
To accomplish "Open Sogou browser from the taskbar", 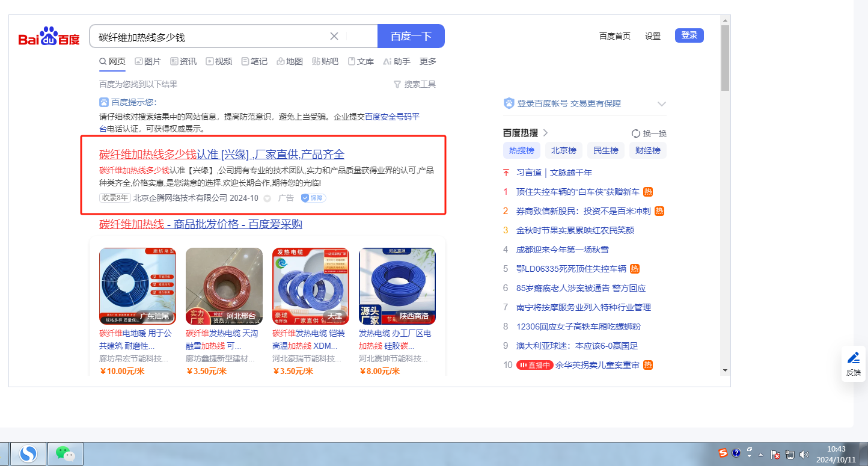I will click(28, 453).
